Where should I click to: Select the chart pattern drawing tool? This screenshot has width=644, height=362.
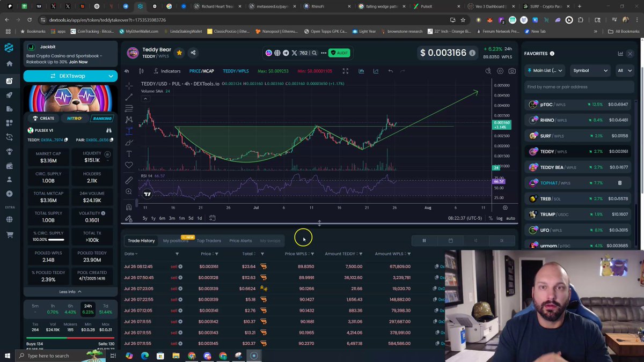point(129,120)
